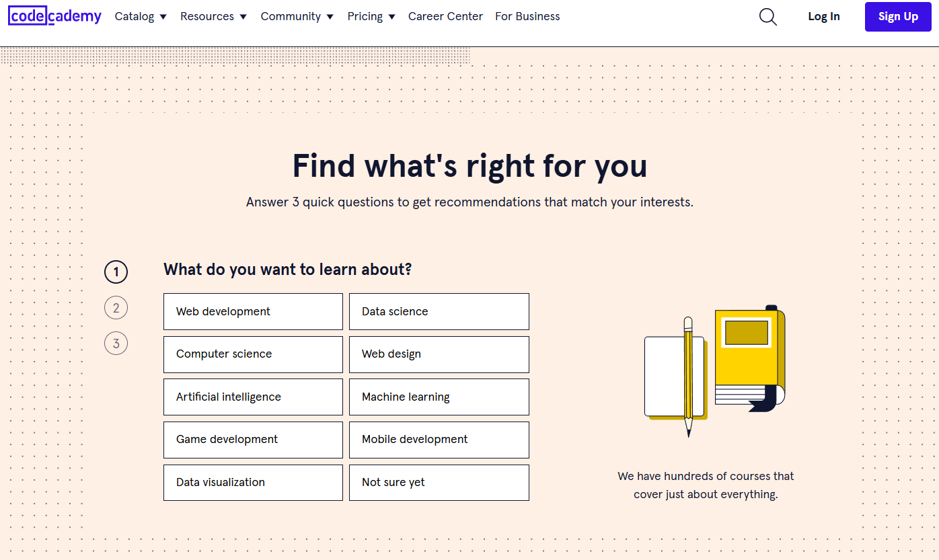Screen dimensions: 939x560
Task: Choose the Computer science option
Action: [253, 354]
